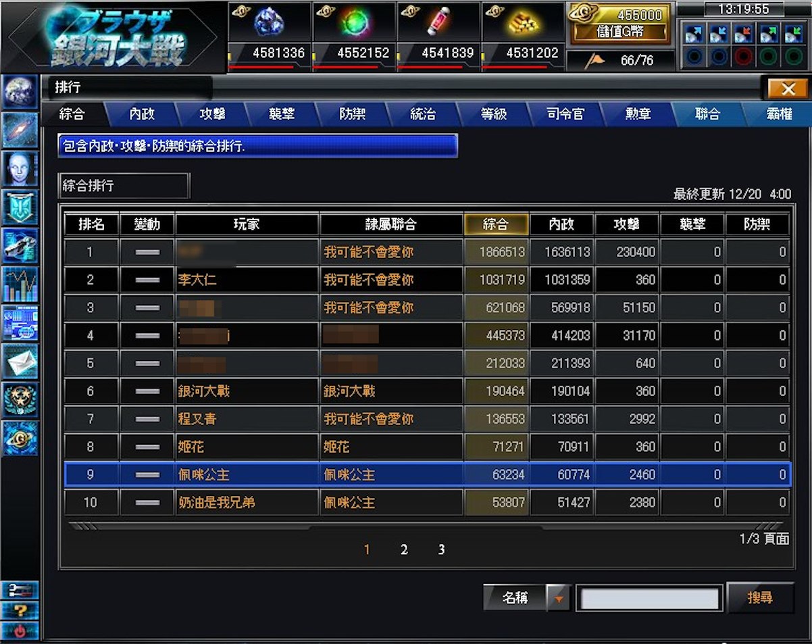Select the 聯合 ranking tab
Screen dimensions: 812x644
[707, 114]
